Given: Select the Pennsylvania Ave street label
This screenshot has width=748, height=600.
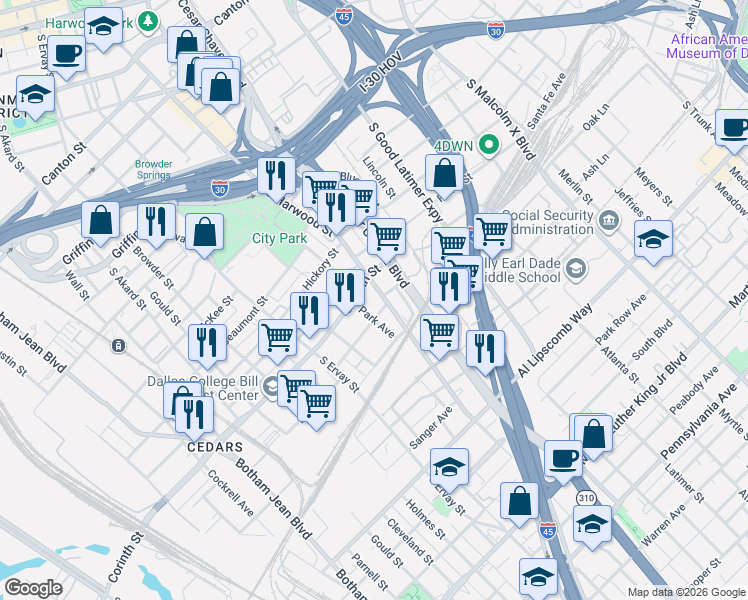Looking at the screenshot, I should point(699,421).
